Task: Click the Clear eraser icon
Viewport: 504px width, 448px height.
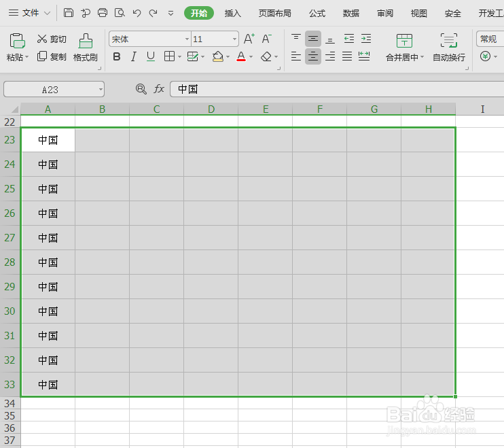Action: pos(266,56)
